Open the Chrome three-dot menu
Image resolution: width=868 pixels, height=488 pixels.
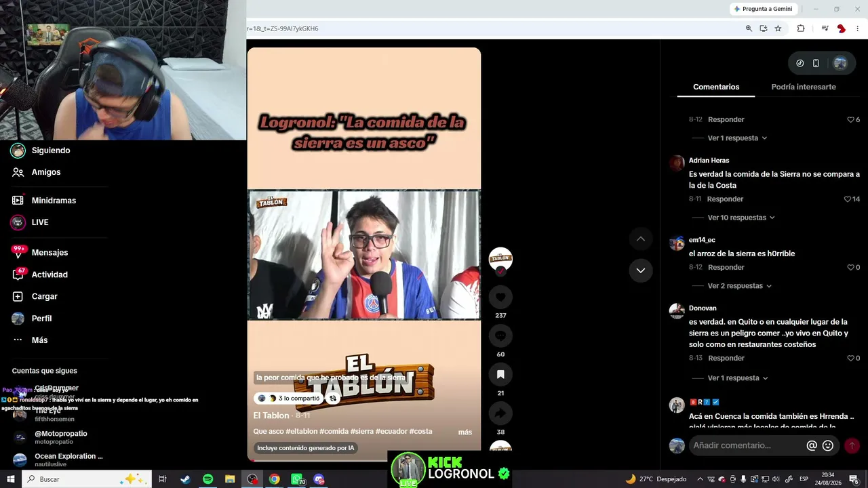[x=858, y=28]
